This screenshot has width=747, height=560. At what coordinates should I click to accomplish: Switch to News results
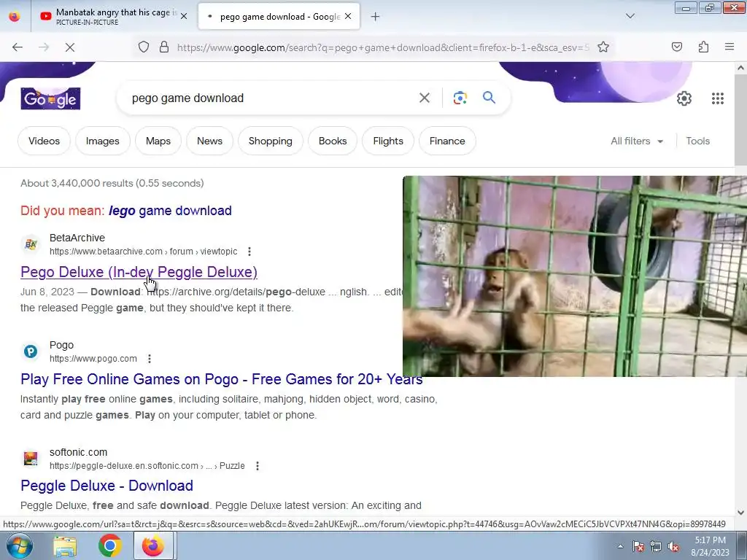pos(209,141)
